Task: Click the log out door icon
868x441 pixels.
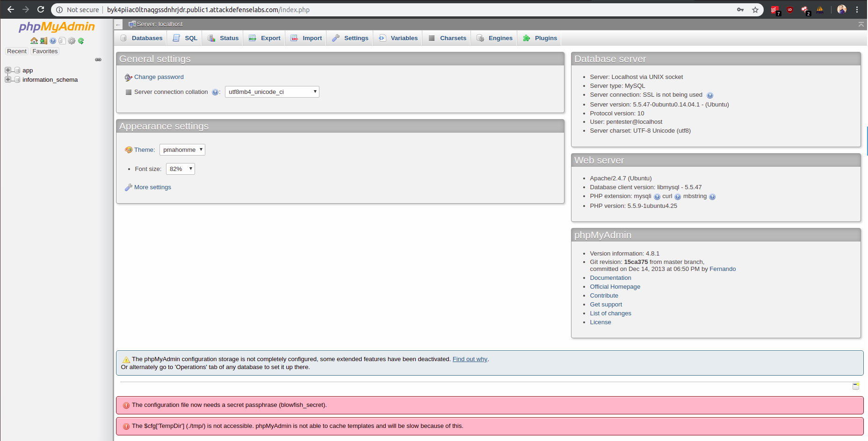Action: [43, 41]
